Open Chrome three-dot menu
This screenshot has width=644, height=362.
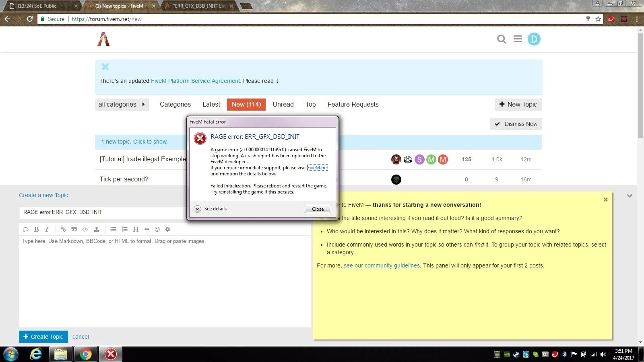(x=637, y=19)
